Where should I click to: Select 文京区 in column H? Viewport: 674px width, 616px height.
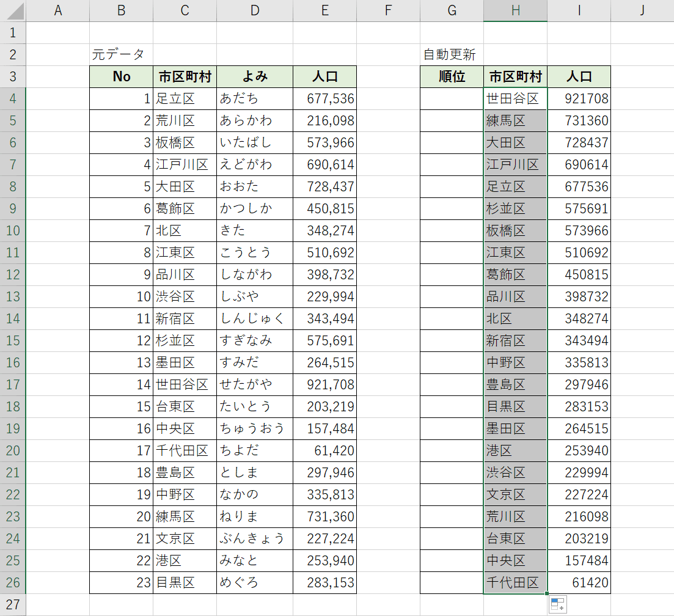[515, 494]
